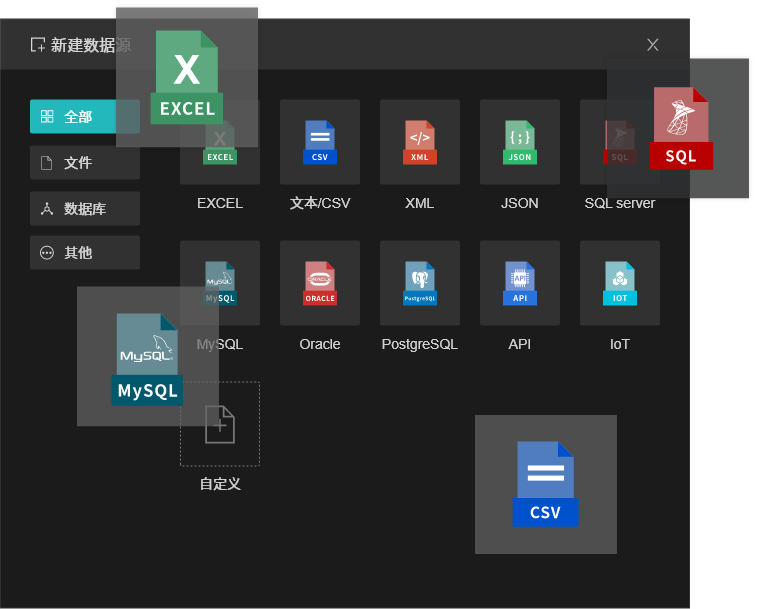
Task: Choose the small MySQL data source tile
Action: 220,283
